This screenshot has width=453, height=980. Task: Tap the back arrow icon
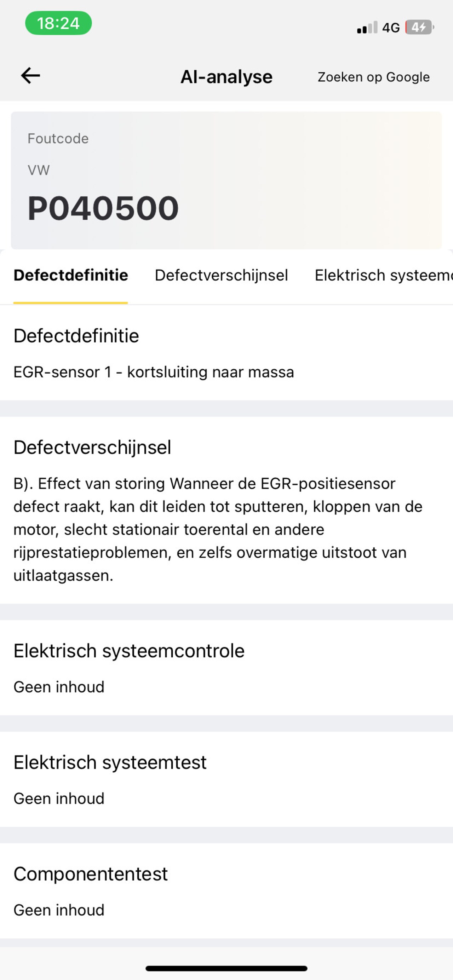(30, 75)
